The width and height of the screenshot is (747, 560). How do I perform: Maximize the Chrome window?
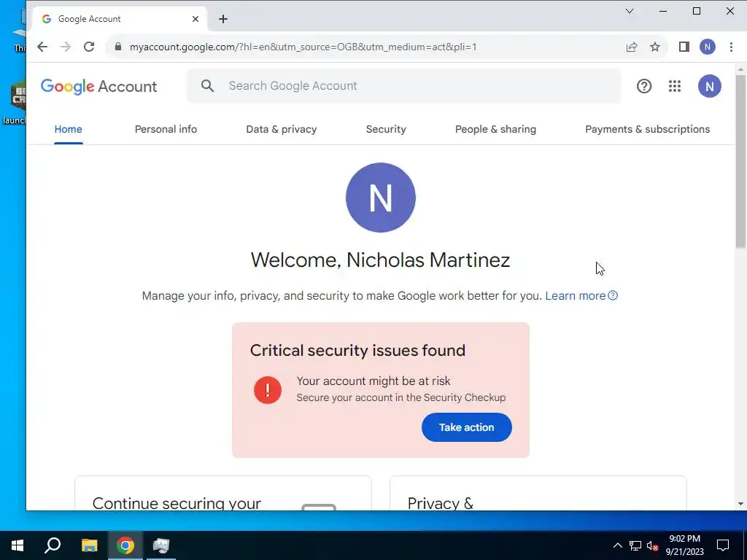[x=697, y=11]
